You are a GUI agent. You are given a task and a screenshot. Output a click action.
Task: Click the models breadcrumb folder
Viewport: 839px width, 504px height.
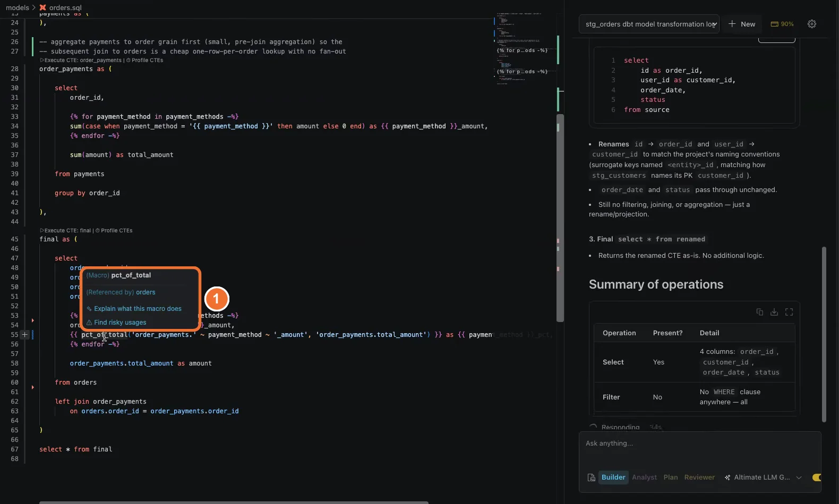[18, 7]
